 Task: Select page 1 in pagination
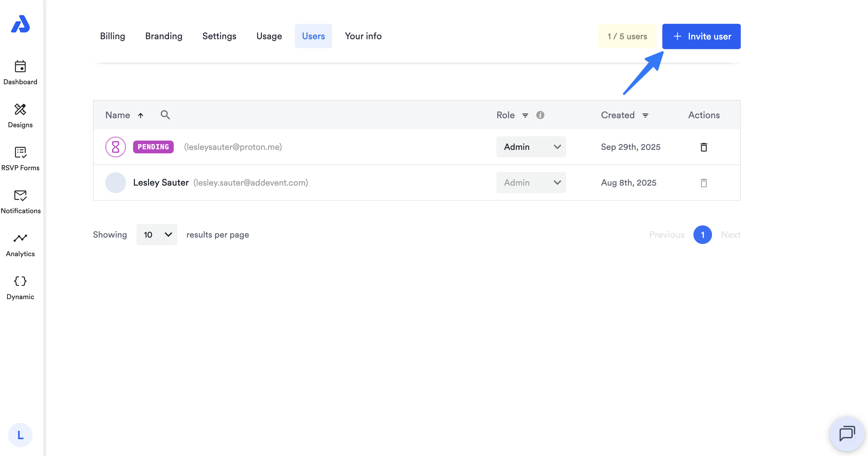(x=702, y=235)
